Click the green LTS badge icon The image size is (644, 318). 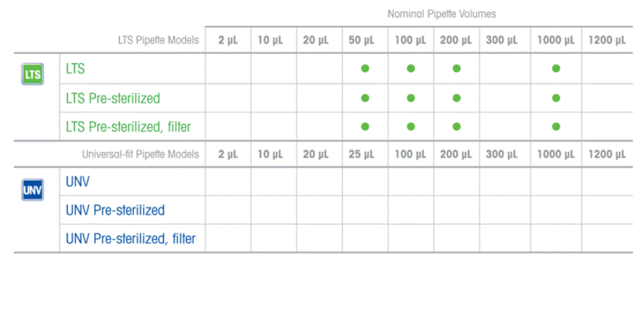click(32, 74)
